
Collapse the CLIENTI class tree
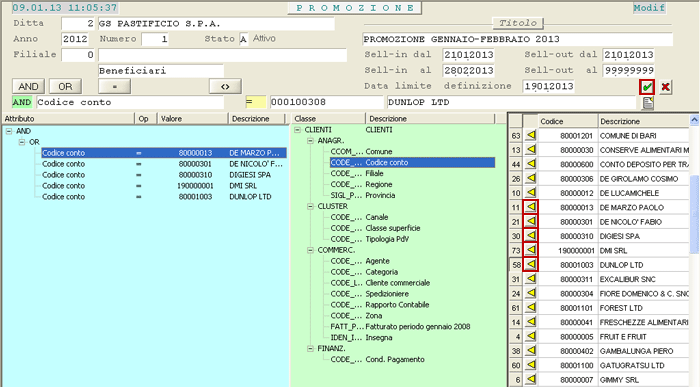point(298,130)
